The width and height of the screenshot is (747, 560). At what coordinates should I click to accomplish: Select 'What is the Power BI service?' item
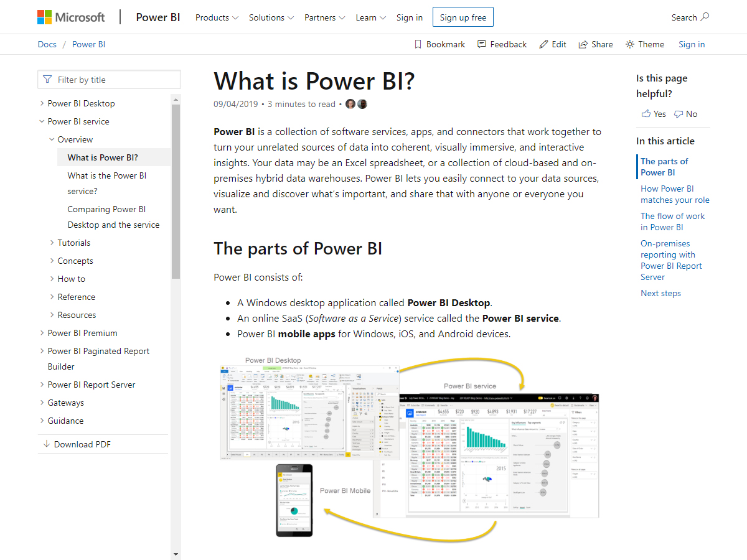(106, 184)
